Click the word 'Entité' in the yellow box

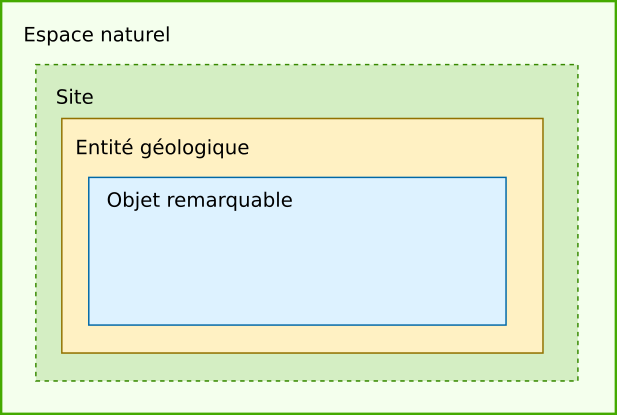pos(104,147)
